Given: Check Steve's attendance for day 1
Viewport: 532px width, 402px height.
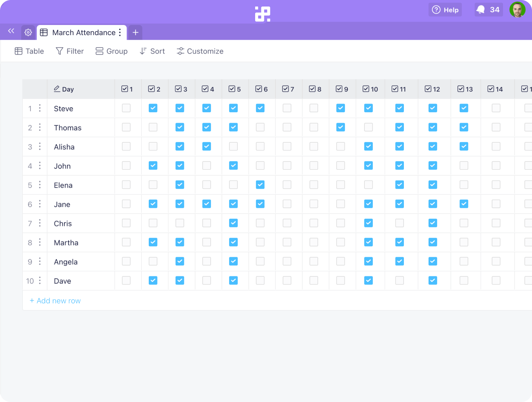Looking at the screenshot, I should pos(126,108).
